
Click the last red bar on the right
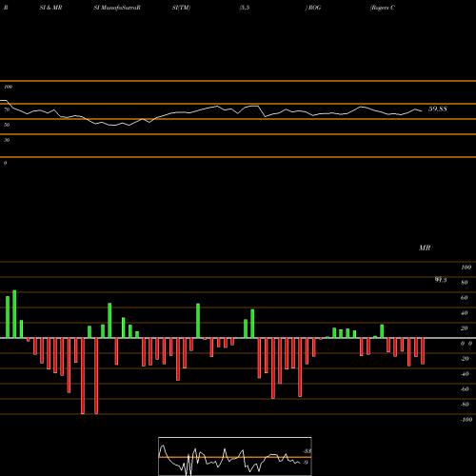(x=423, y=351)
